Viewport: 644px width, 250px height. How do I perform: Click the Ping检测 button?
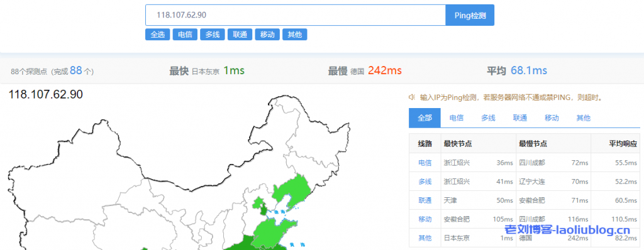[x=470, y=15]
